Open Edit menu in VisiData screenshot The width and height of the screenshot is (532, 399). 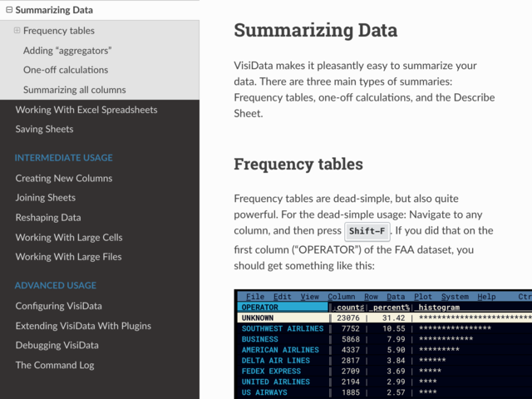tap(283, 297)
